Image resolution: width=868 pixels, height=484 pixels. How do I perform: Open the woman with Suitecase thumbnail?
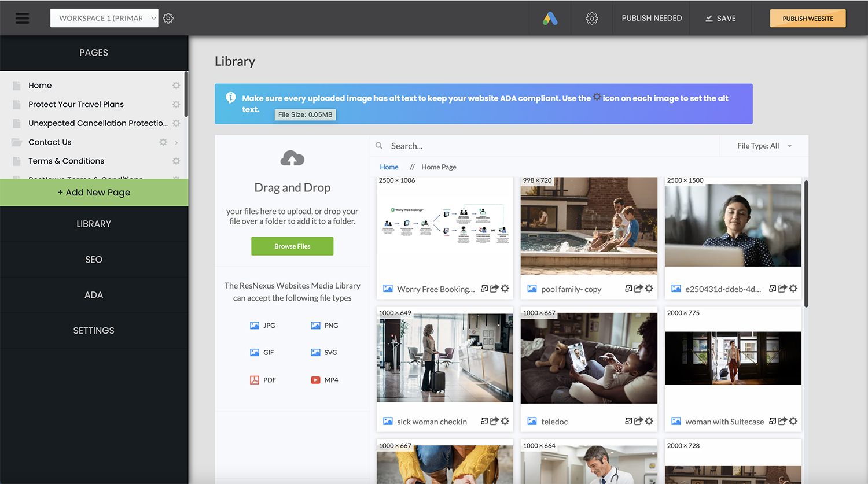pyautogui.click(x=733, y=359)
